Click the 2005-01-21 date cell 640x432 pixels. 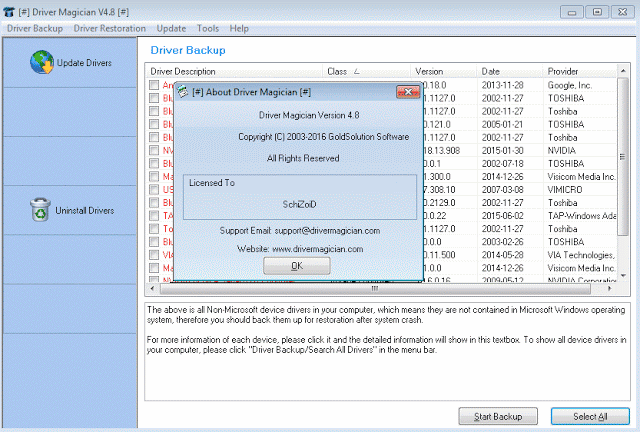pos(502,124)
